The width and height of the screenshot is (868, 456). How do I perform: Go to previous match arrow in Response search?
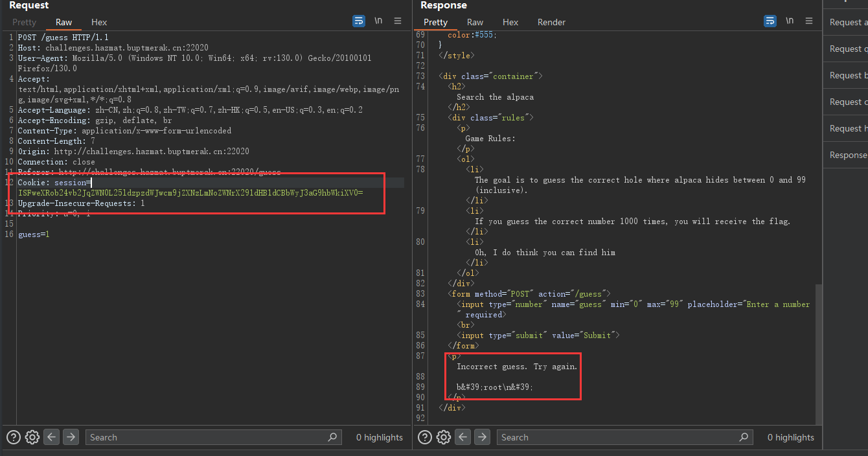coord(463,437)
